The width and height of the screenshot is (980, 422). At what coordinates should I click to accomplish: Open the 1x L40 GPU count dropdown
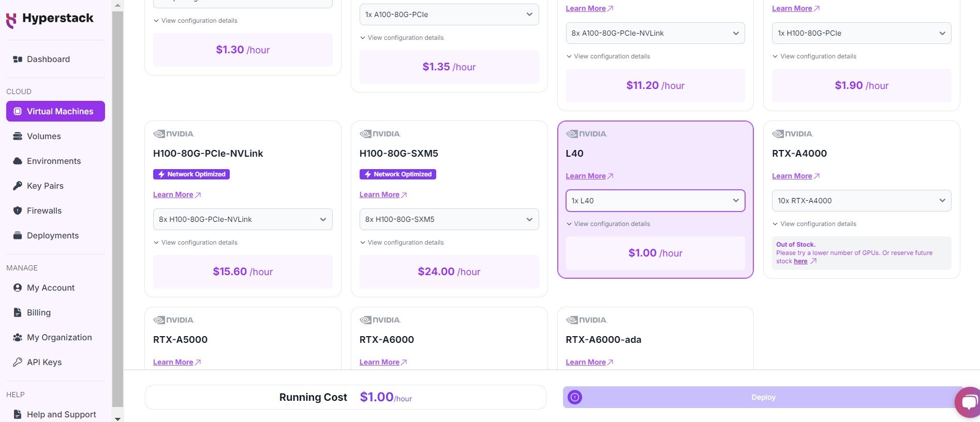(655, 201)
